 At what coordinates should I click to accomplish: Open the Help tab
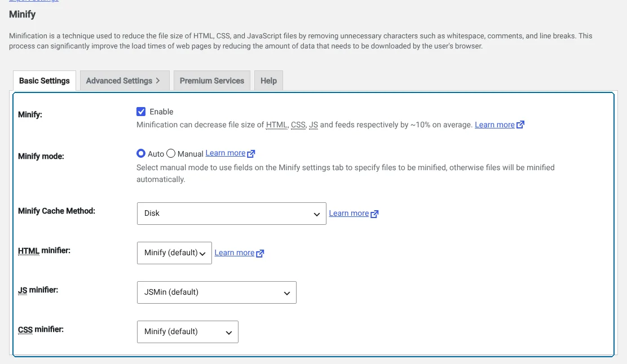(x=269, y=81)
